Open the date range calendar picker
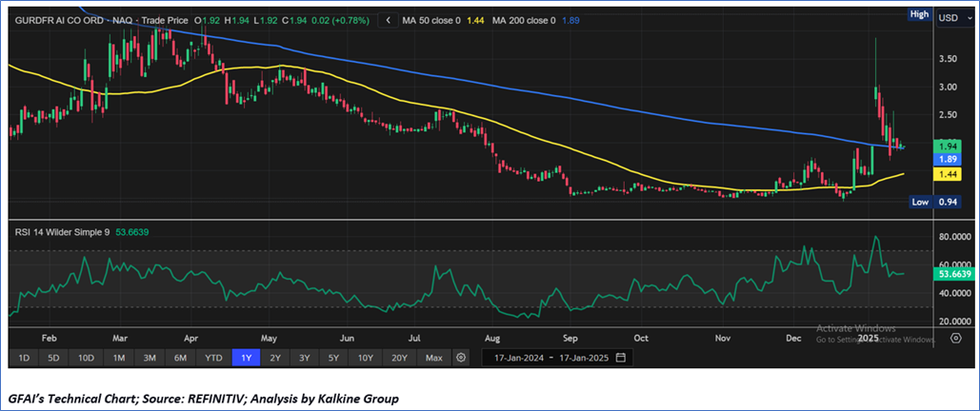The width and height of the screenshot is (980, 411). [x=620, y=358]
